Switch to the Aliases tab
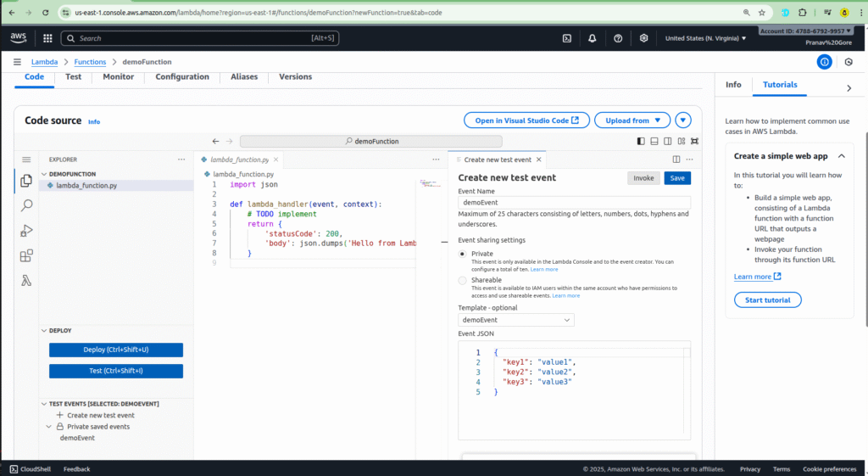The height and width of the screenshot is (476, 868). point(244,77)
